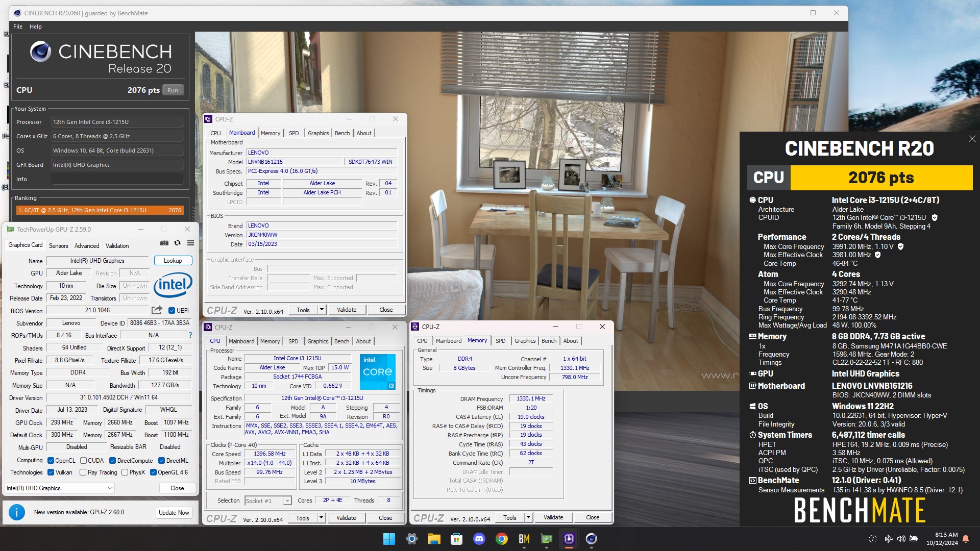Open Bench tab in CPU-Z Memory window

[x=549, y=341]
